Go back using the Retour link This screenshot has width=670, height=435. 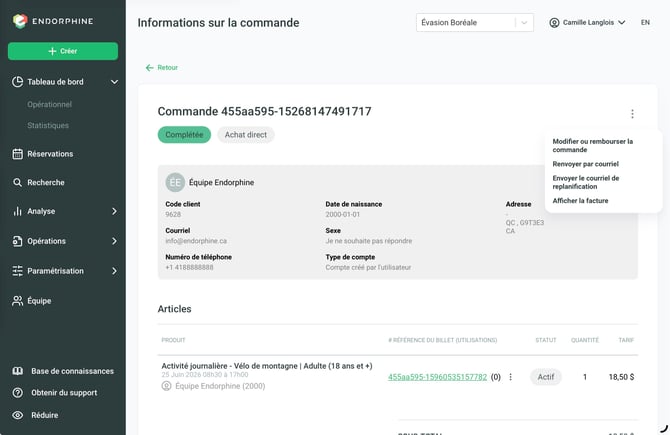point(162,68)
